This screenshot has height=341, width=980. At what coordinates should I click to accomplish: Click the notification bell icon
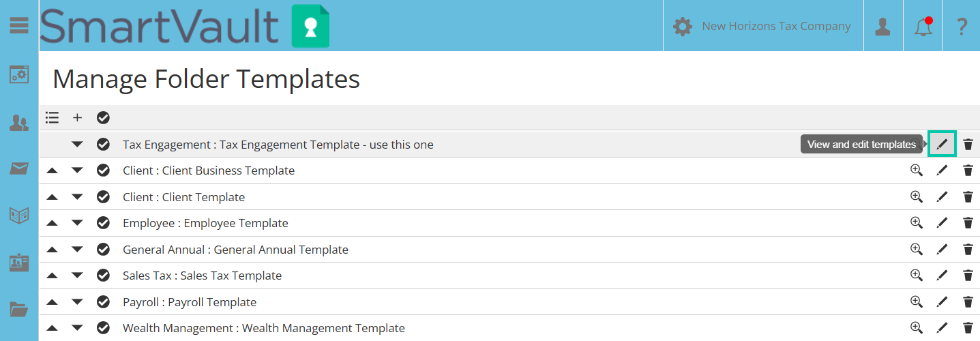[x=923, y=27]
